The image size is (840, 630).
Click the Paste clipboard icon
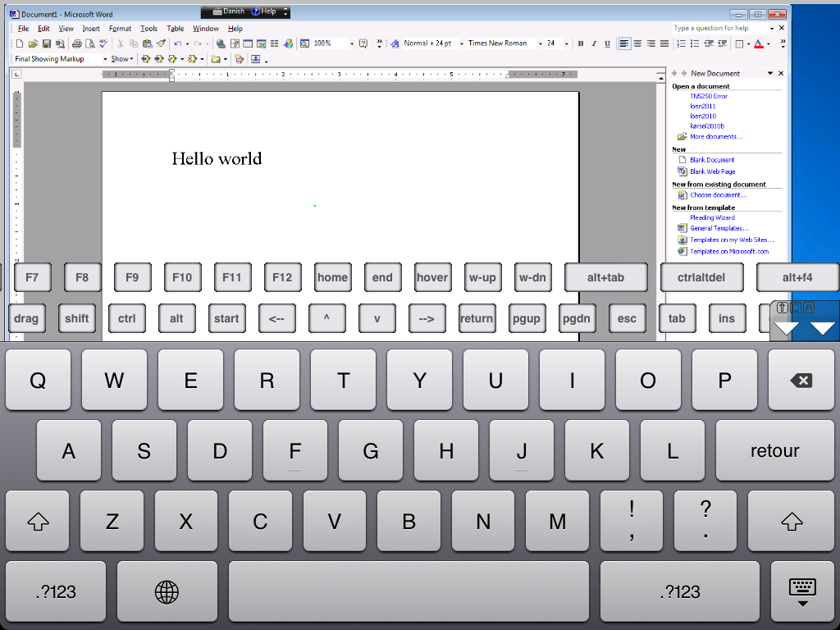(148, 44)
